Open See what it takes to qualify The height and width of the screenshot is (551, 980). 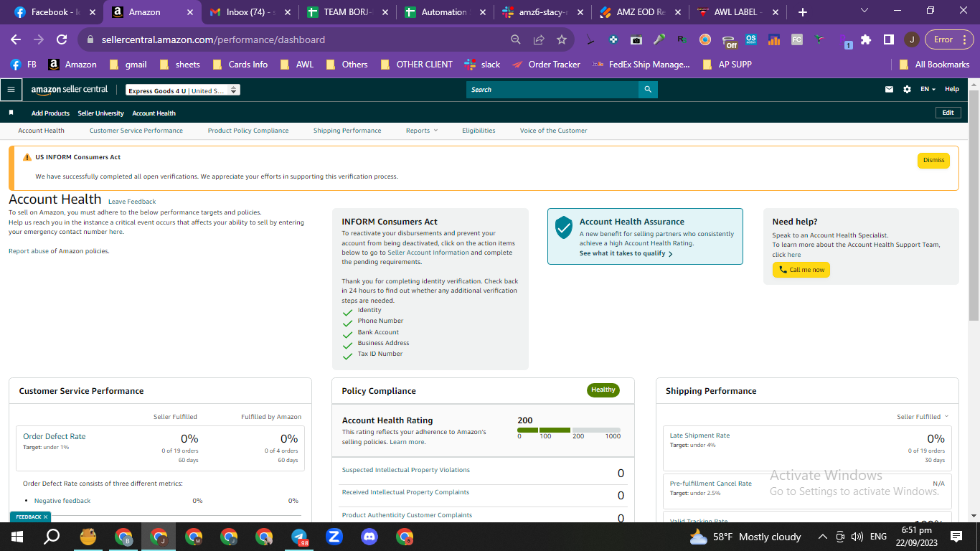pyautogui.click(x=626, y=253)
